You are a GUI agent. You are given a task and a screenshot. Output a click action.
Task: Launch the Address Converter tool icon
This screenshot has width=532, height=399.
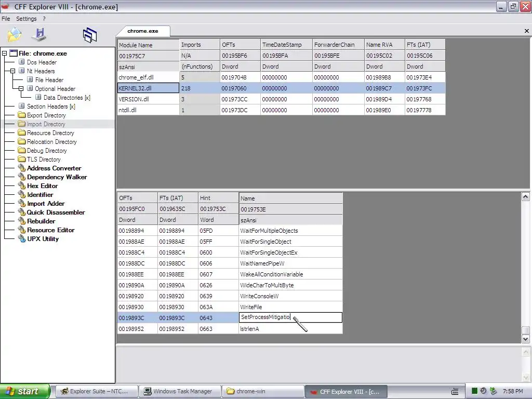[22, 168]
